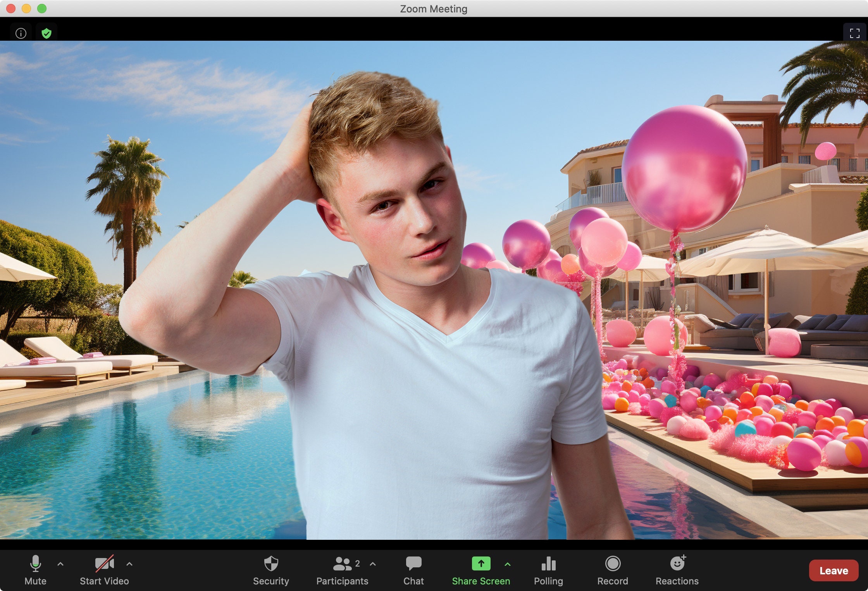
Task: Expand Participants list options
Action: pyautogui.click(x=373, y=565)
